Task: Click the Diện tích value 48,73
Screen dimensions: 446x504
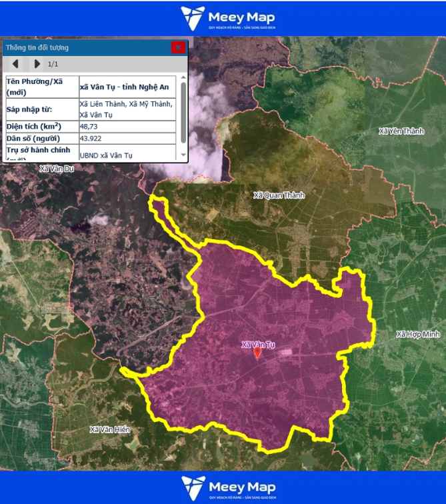Action: [89, 126]
